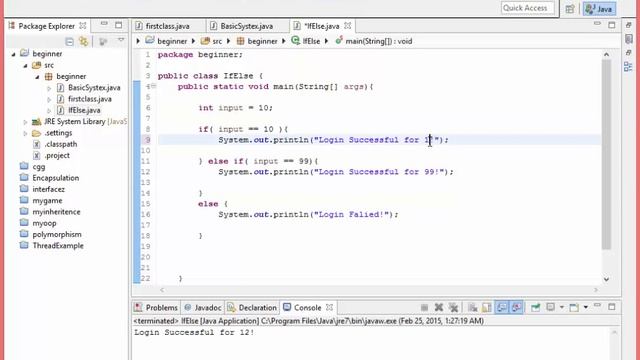Viewport: 640px width, 360px height.
Task: Collapse the beginner package node
Action: pos(37,77)
